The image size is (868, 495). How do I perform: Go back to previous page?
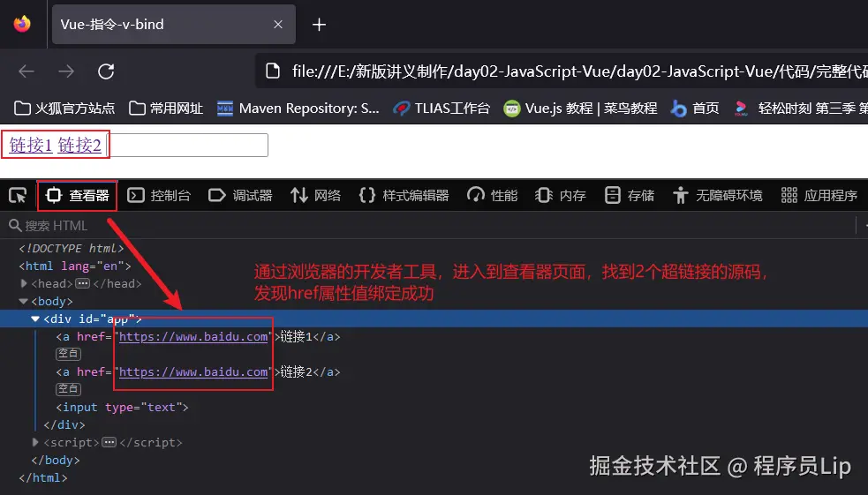pos(26,71)
